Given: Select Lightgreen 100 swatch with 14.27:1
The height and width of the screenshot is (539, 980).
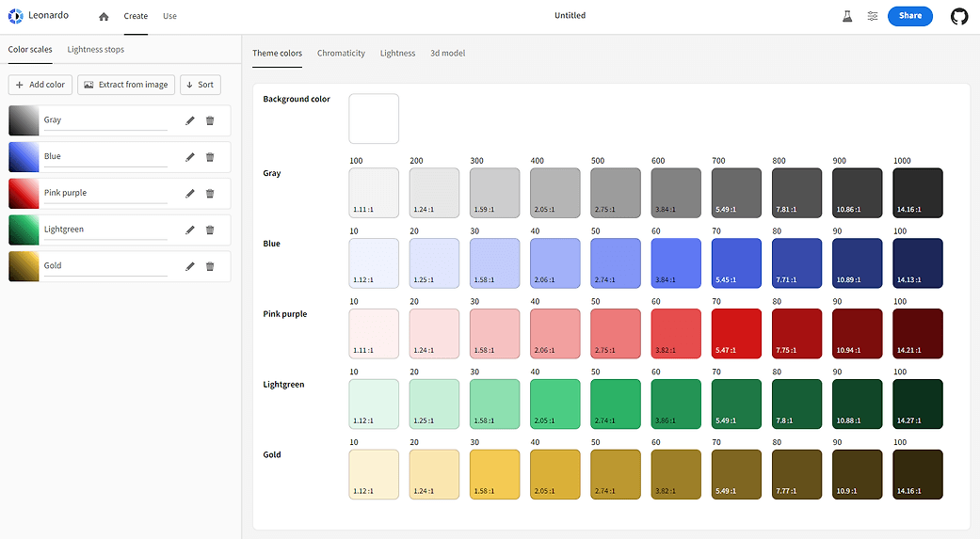Looking at the screenshot, I should tap(918, 404).
